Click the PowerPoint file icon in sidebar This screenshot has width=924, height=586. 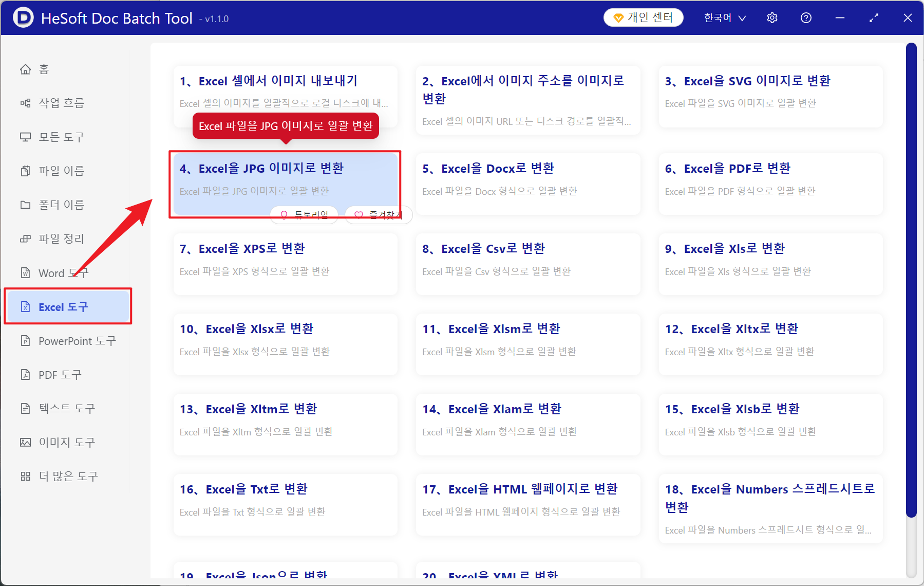click(25, 340)
